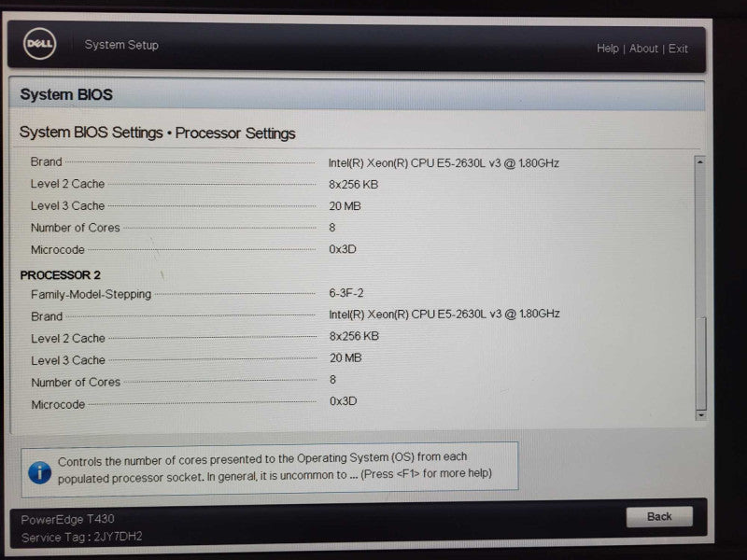This screenshot has width=747, height=560.
Task: Click the vertical scrollbar thumb
Action: point(701,363)
